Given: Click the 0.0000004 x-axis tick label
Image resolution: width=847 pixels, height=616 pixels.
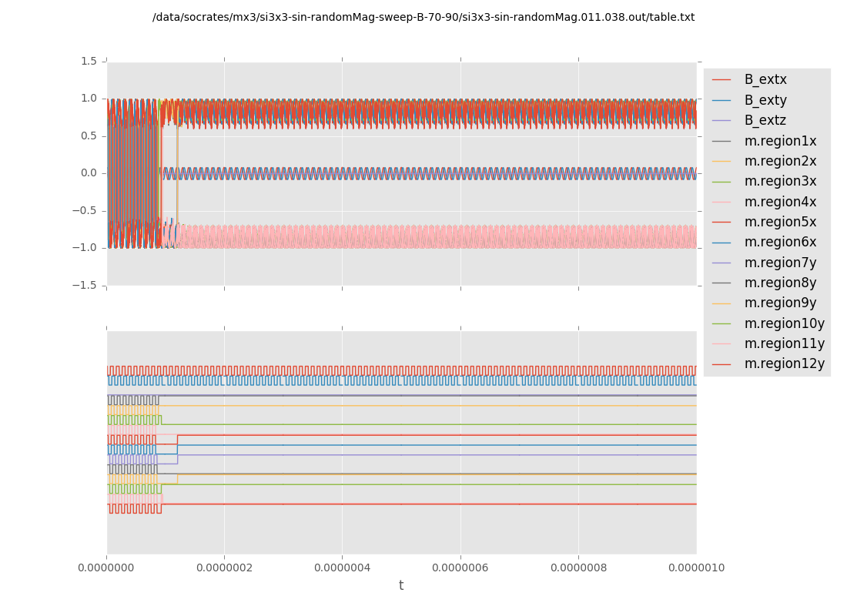Looking at the screenshot, I should point(342,568).
